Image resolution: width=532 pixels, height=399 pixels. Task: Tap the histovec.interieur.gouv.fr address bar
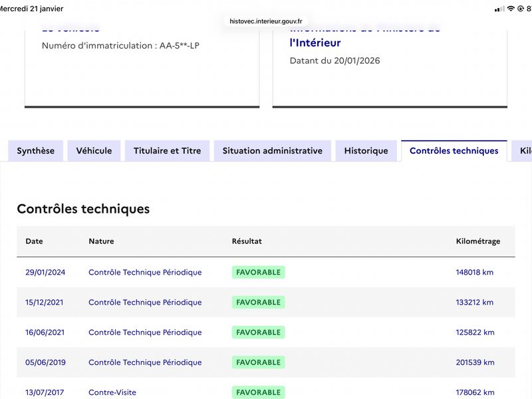[x=266, y=21]
